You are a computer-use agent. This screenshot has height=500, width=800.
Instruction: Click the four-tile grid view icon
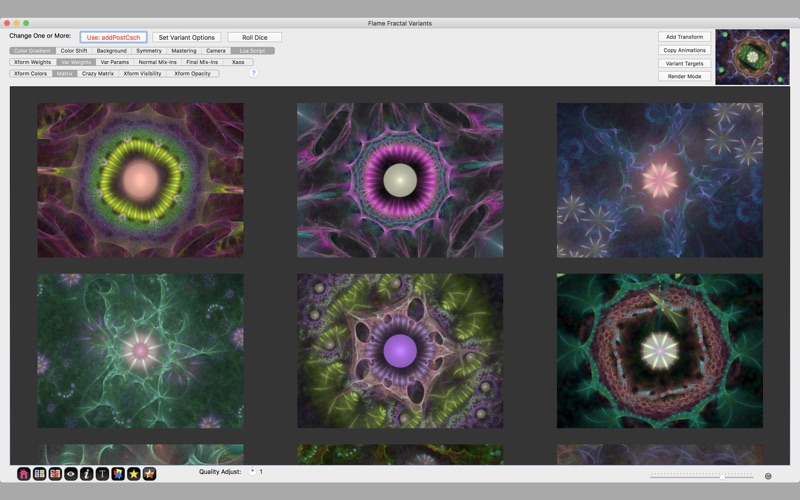tap(39, 474)
